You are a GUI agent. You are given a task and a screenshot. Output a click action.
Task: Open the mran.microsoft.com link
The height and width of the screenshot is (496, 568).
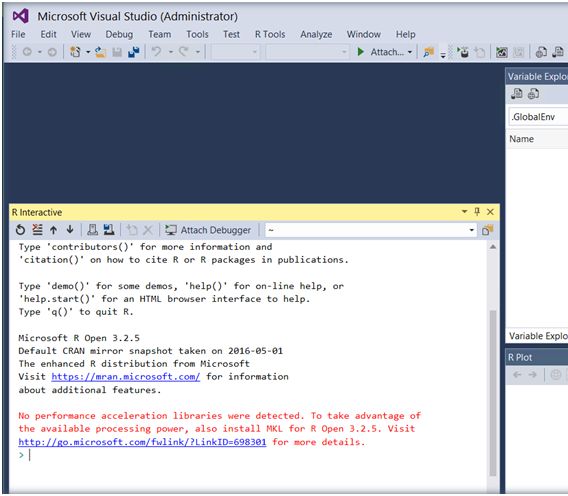125,377
